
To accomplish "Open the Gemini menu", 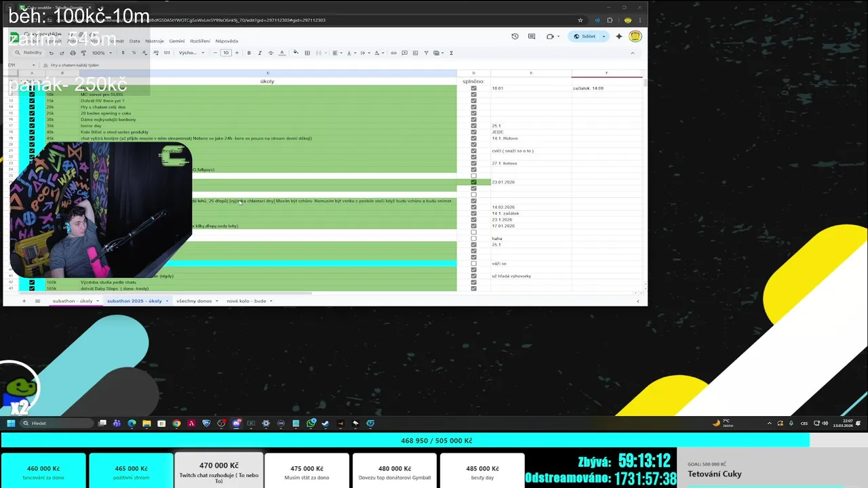I will pos(177,41).
